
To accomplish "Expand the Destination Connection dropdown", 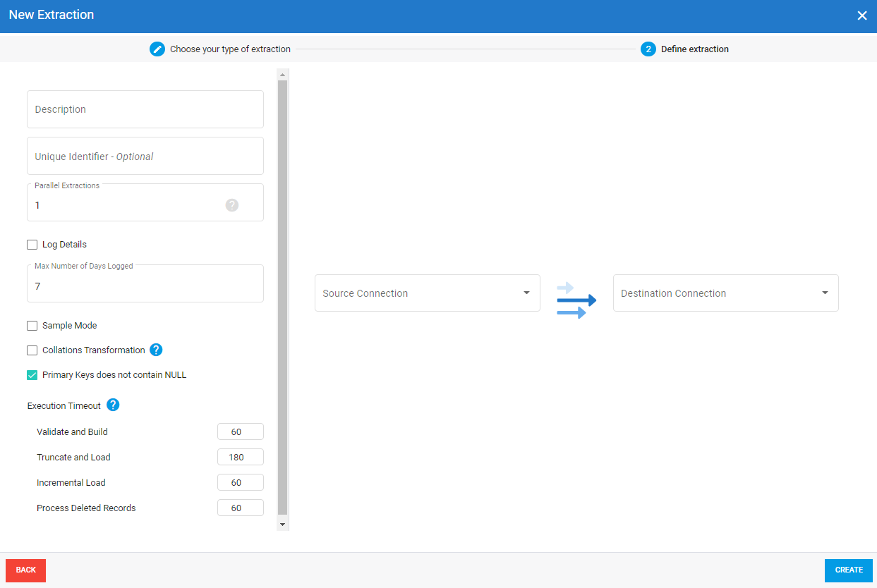I will pyautogui.click(x=725, y=293).
